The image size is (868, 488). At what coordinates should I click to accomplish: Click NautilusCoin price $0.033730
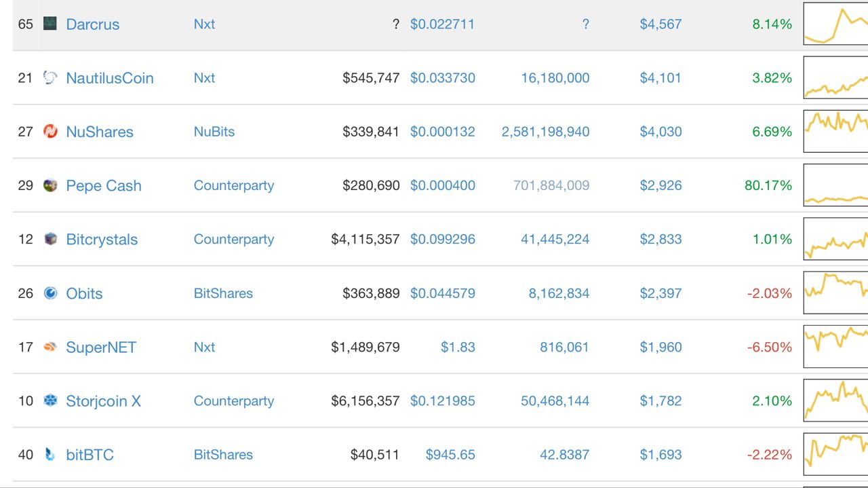click(443, 77)
